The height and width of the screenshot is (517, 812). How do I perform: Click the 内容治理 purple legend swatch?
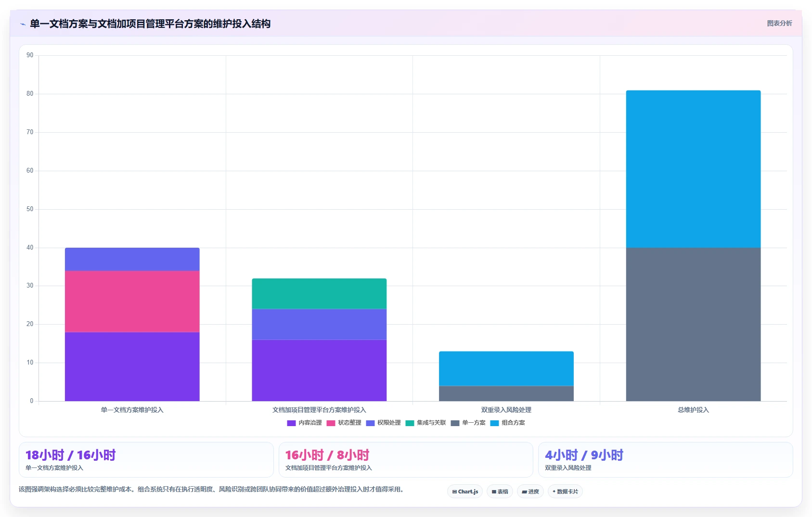[291, 423]
